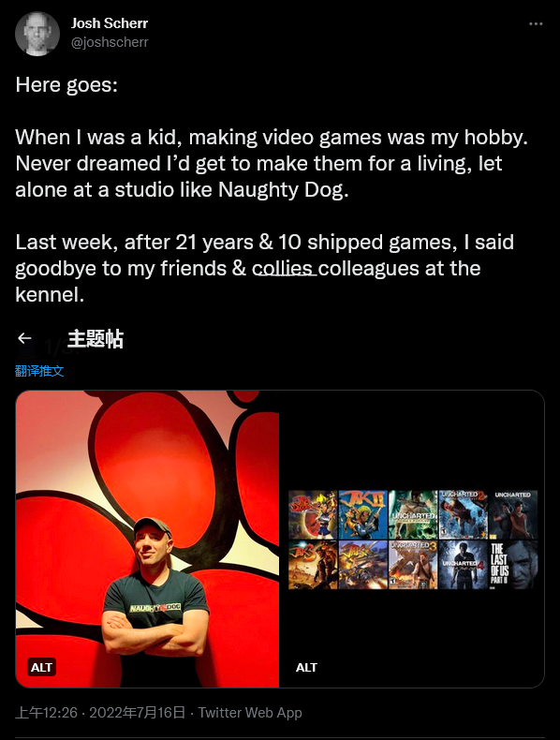Click the Uncharted 3 cover art
This screenshot has width=560, height=740.
pyautogui.click(x=413, y=566)
